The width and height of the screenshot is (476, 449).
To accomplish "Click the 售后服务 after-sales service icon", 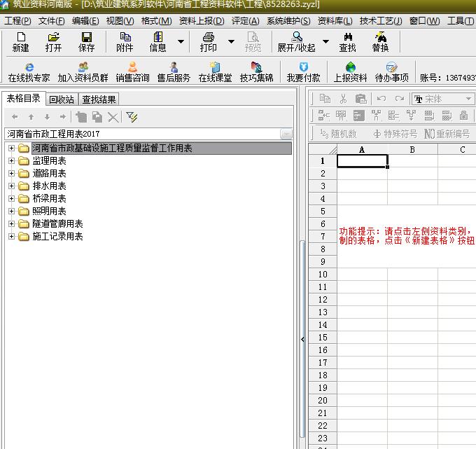I will [x=173, y=68].
